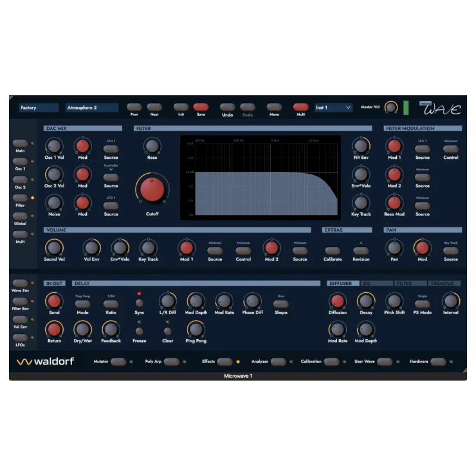The image size is (476, 476).
Task: Click the large red Cutoff knob
Action: coord(152,189)
